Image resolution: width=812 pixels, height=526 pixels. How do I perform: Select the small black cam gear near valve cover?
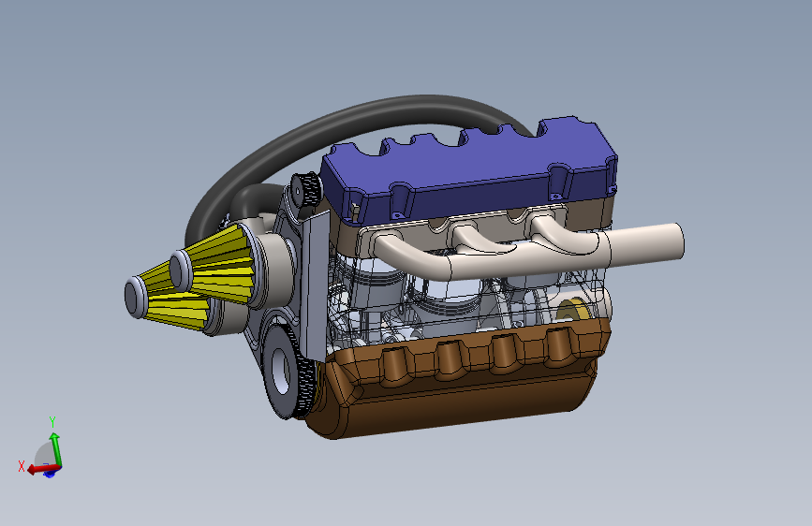pos(305,189)
